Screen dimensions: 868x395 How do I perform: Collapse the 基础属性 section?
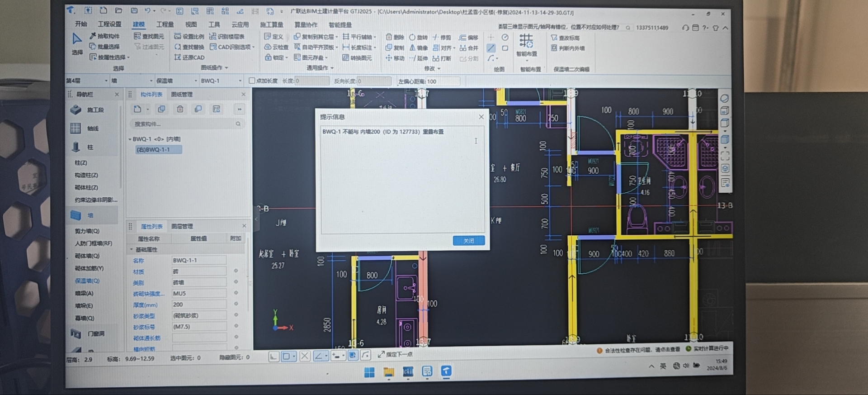click(x=132, y=249)
